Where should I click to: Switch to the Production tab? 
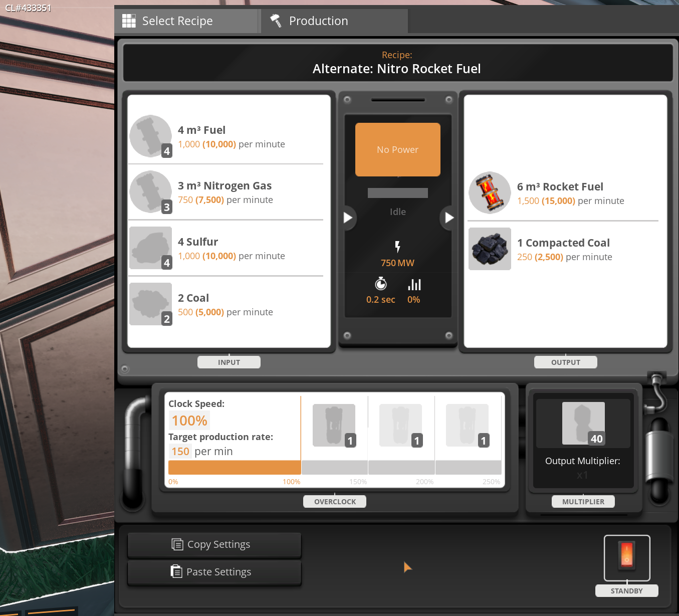(335, 21)
